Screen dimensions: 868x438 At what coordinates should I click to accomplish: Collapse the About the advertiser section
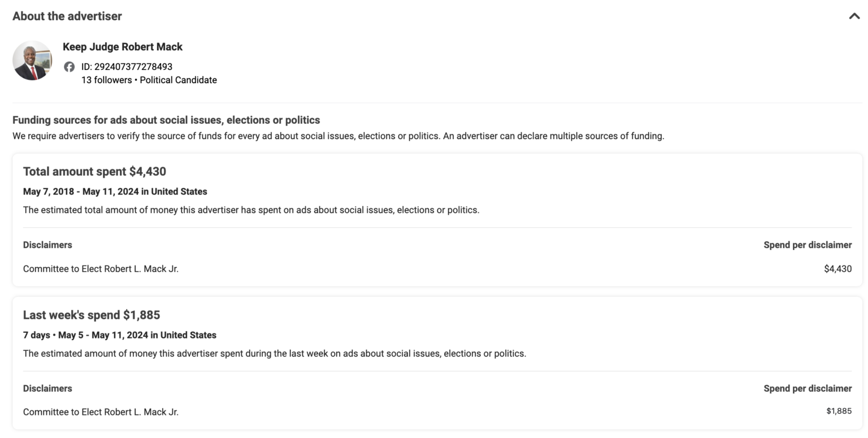pos(854,16)
